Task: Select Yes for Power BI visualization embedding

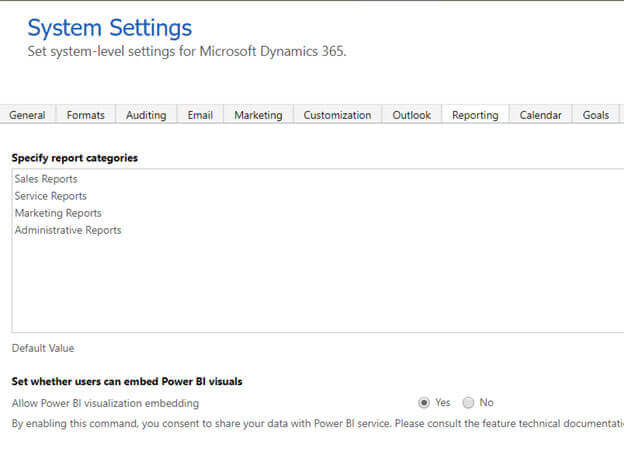Action: click(x=424, y=403)
